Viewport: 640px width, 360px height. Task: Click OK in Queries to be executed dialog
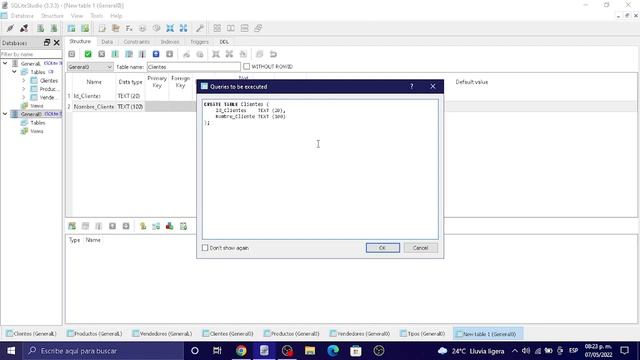tap(382, 248)
